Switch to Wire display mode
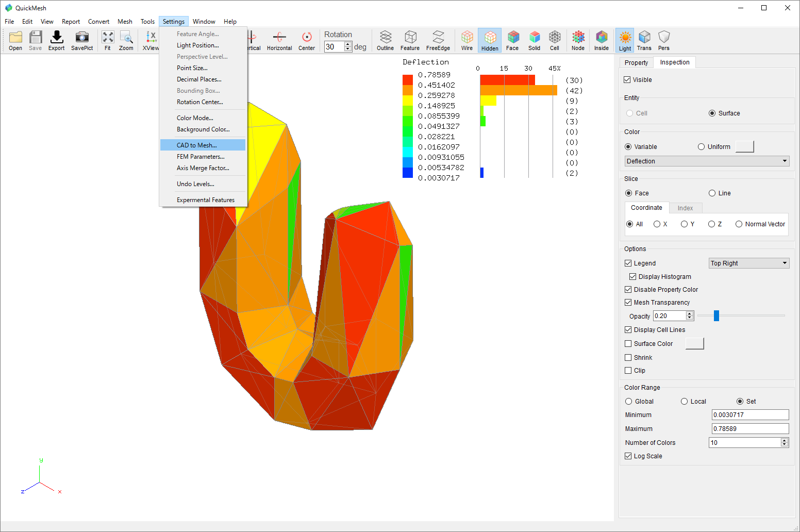Image resolution: width=800 pixels, height=532 pixels. [467, 40]
